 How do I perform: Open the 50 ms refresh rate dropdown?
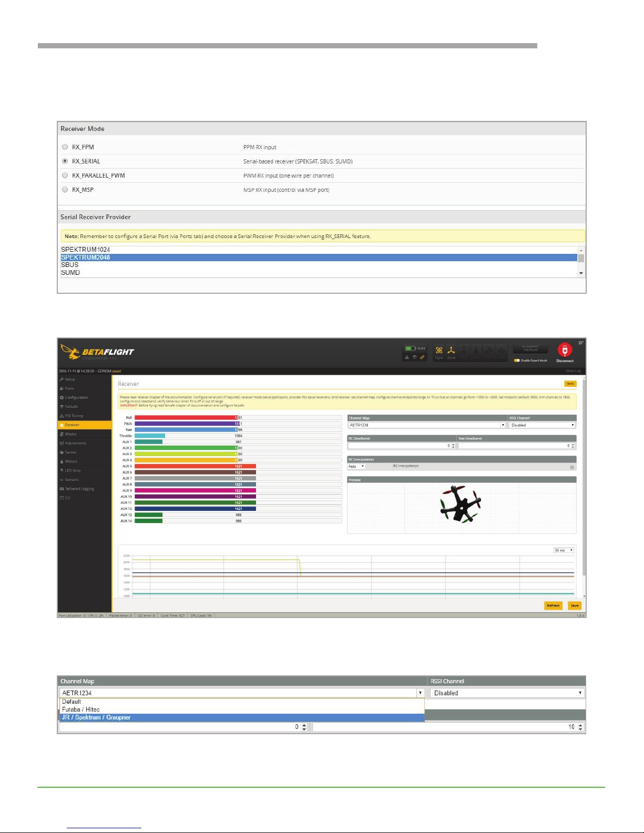[x=564, y=550]
